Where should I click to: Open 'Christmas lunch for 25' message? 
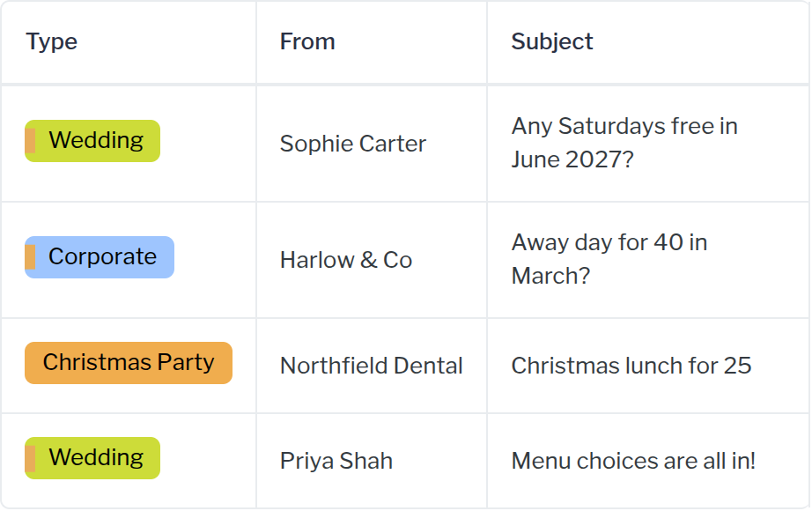point(631,366)
